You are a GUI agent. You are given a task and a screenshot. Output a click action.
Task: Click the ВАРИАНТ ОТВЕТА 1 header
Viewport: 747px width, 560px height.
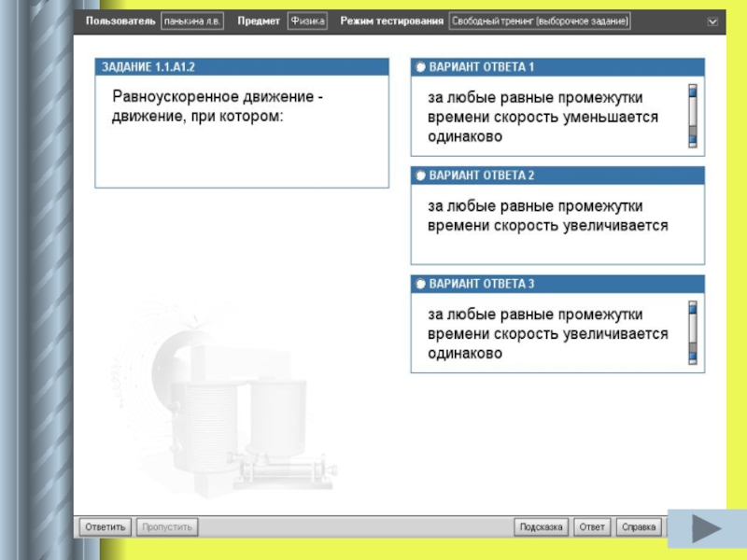click(x=557, y=67)
